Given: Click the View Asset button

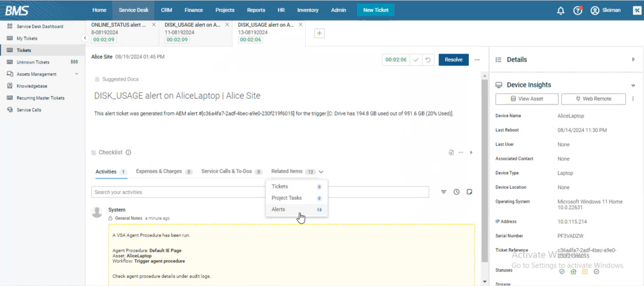Looking at the screenshot, I should coord(527,99).
